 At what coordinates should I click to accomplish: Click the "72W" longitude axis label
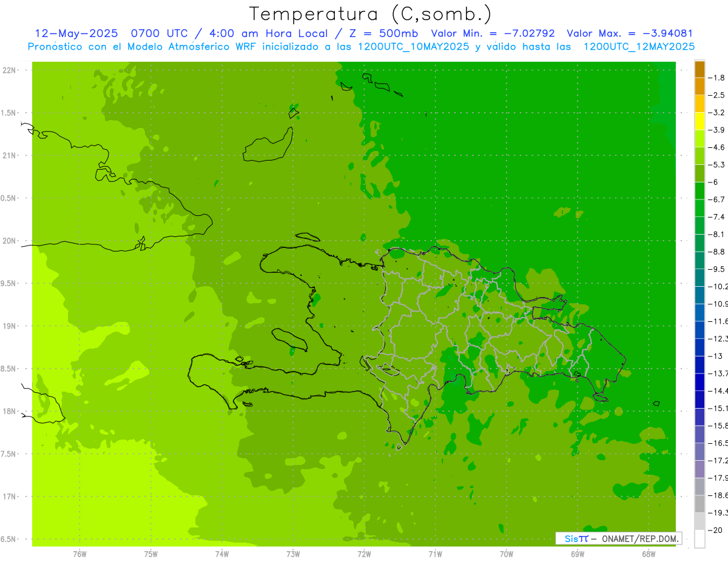364,554
